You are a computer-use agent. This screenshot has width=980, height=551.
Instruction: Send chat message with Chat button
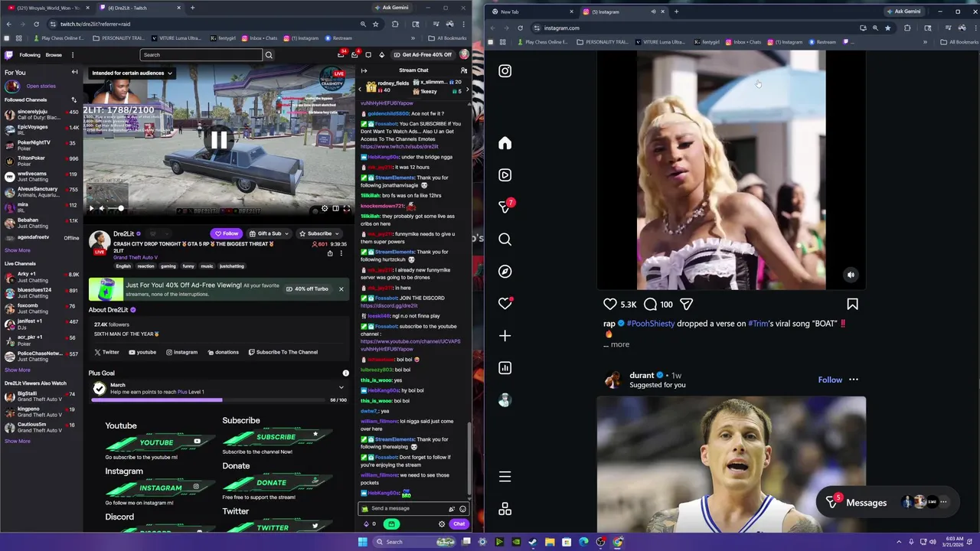point(459,524)
